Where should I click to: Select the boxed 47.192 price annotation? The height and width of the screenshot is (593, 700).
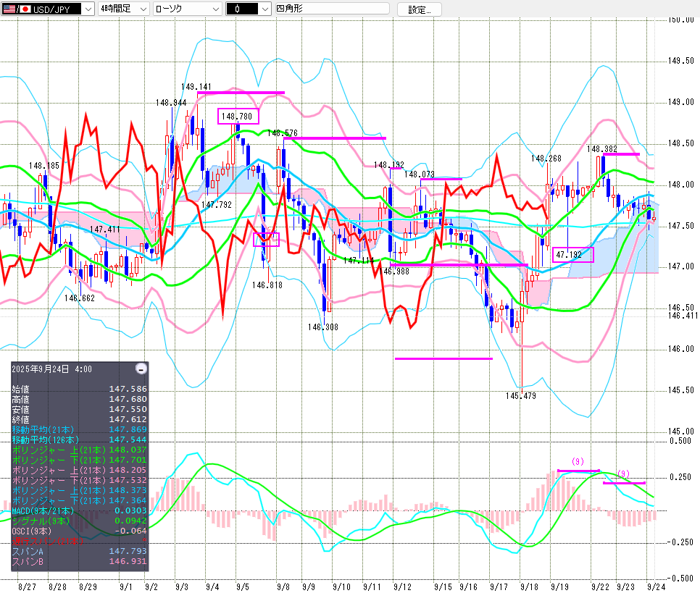pyautogui.click(x=572, y=254)
